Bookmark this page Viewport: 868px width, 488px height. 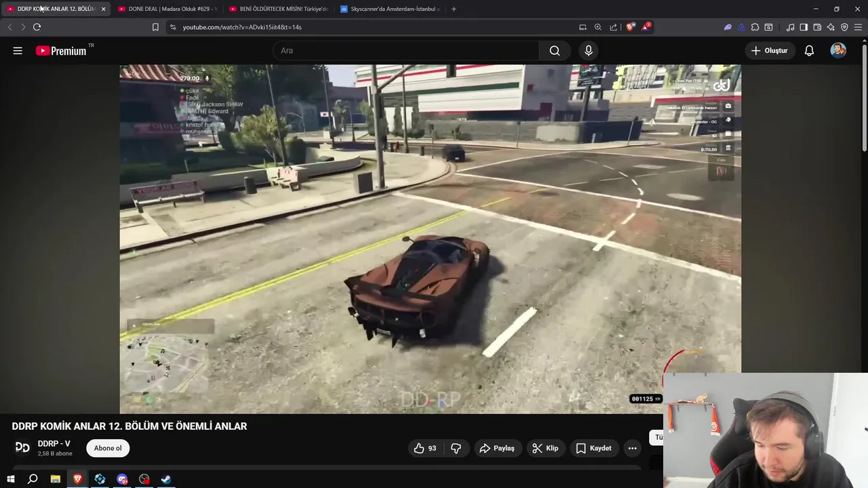click(155, 27)
